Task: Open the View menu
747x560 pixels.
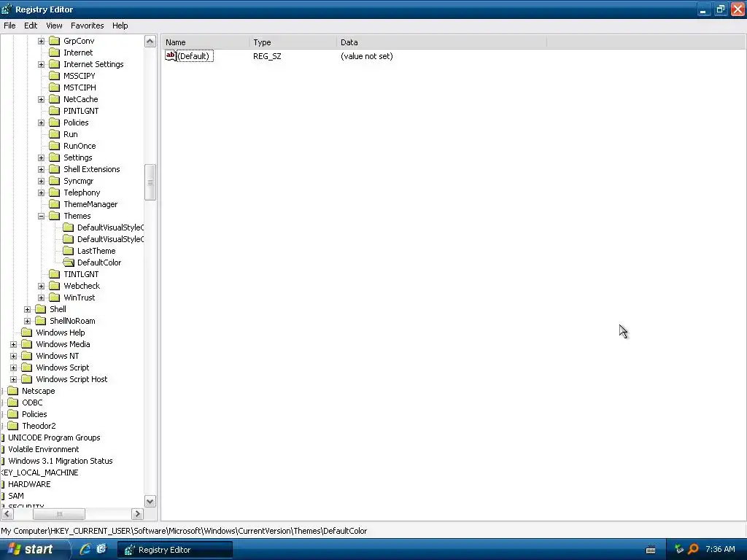Action: tap(54, 26)
